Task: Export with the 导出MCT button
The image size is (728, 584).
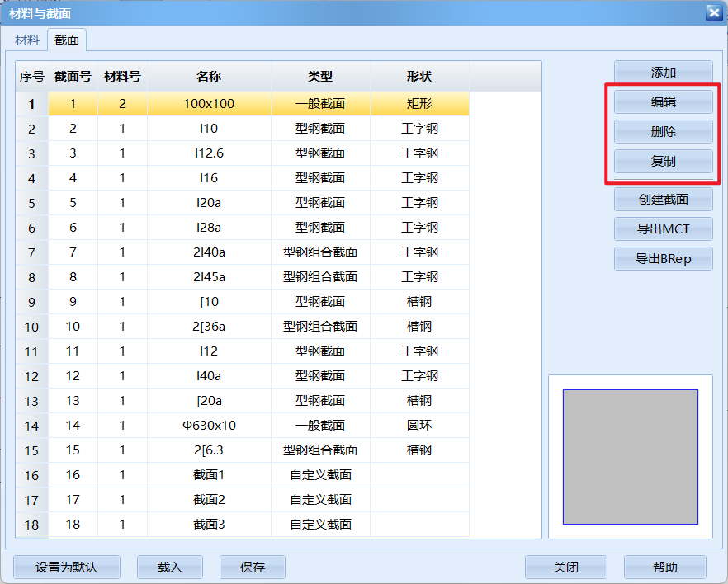Action: point(663,228)
